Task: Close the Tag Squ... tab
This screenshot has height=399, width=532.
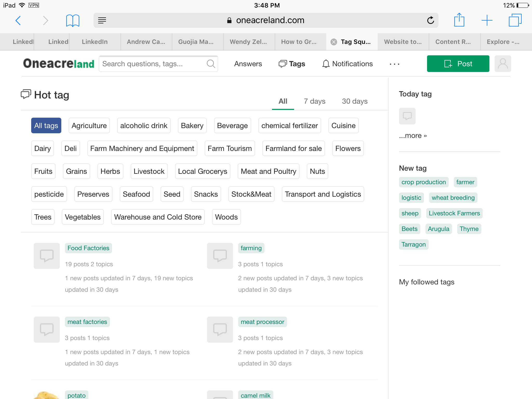Action: pyautogui.click(x=334, y=42)
